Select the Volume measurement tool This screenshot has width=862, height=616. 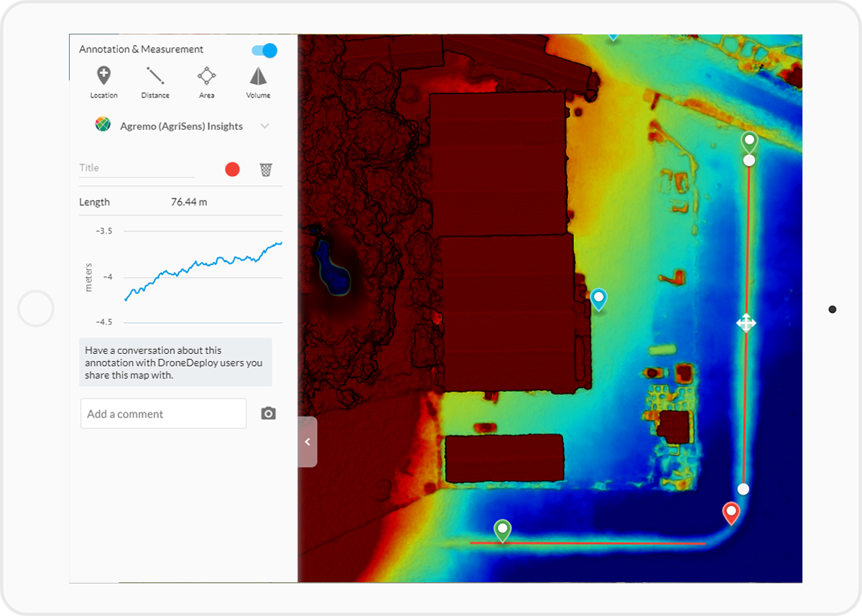(x=258, y=82)
